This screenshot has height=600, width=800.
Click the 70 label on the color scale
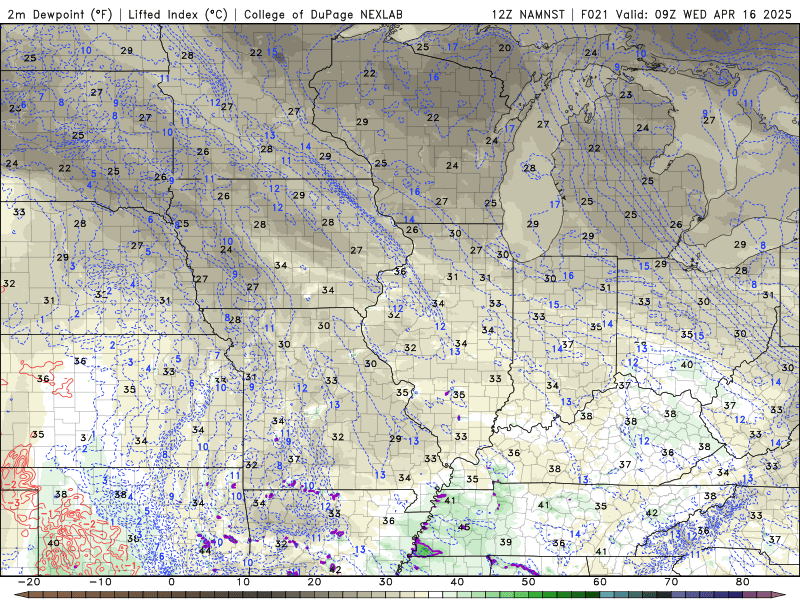coord(671,582)
